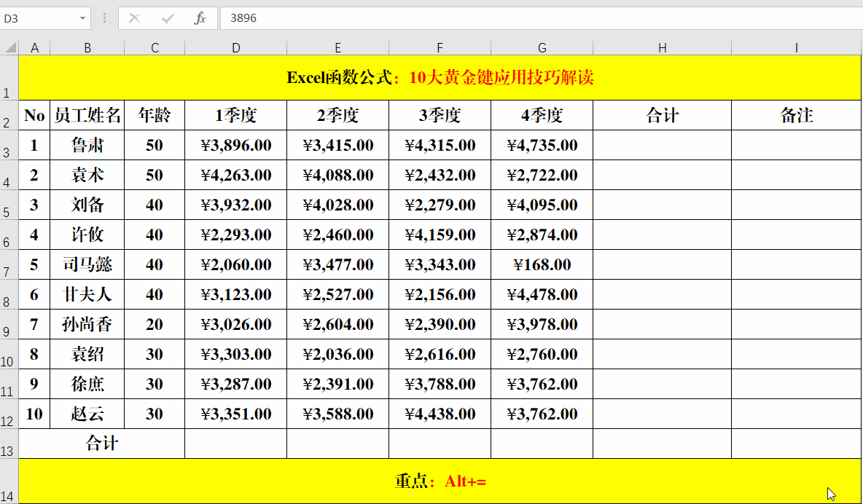Select the cell with name 袁术
Viewport: 863px width, 504px height.
tap(87, 175)
